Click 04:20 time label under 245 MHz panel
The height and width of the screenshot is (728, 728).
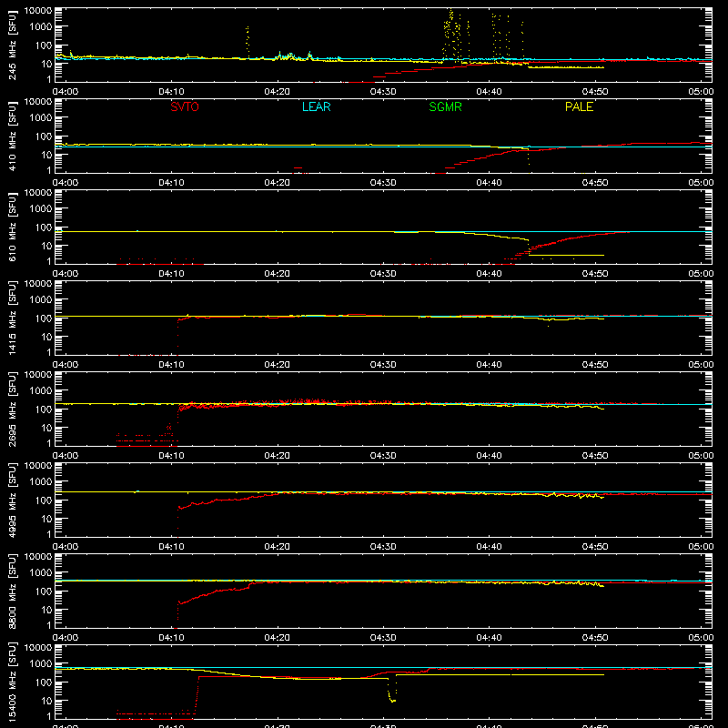click(278, 92)
